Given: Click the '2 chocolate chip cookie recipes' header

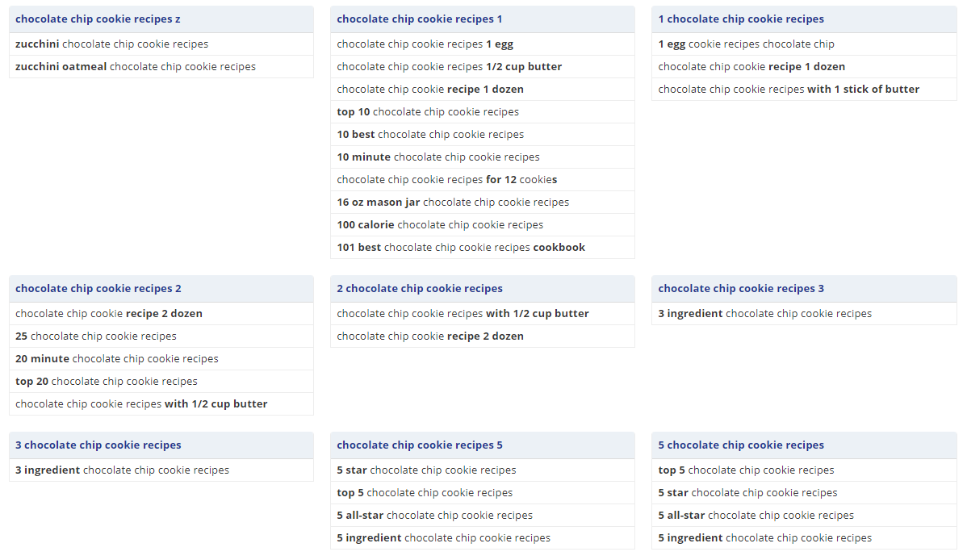Looking at the screenshot, I should pyautogui.click(x=420, y=289).
